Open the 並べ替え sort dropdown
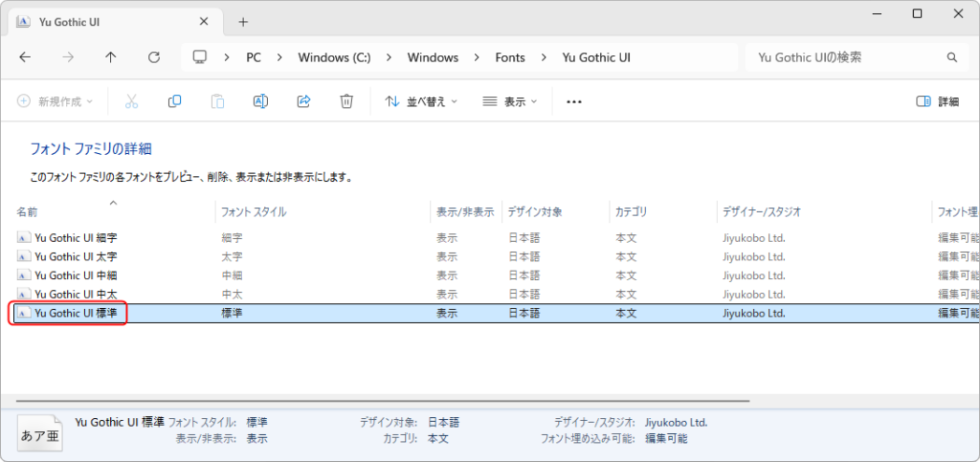The width and height of the screenshot is (980, 462). pos(421,101)
